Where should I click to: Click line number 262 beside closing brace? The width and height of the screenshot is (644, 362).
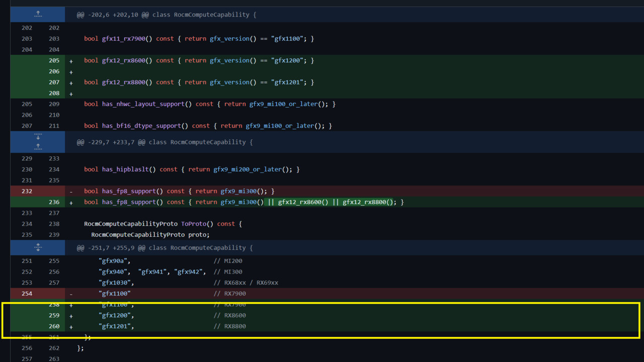[54, 348]
